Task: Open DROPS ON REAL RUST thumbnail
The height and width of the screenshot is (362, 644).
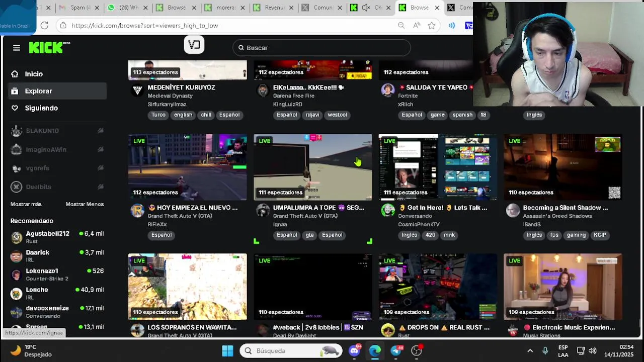Action: (x=438, y=287)
